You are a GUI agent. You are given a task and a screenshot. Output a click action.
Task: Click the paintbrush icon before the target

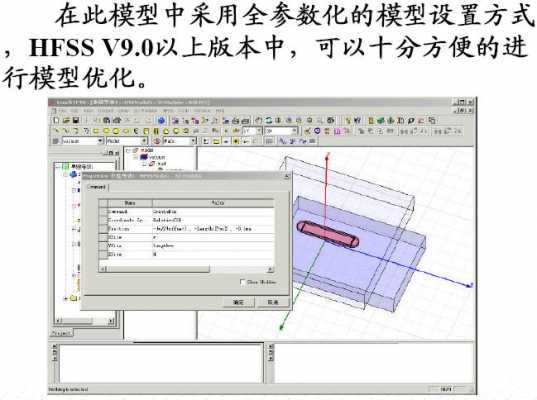[307, 131]
